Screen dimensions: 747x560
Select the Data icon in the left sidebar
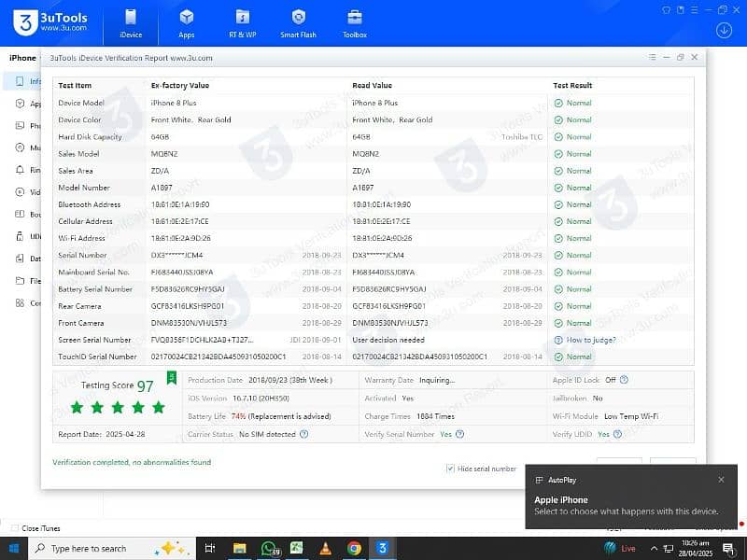pyautogui.click(x=20, y=259)
